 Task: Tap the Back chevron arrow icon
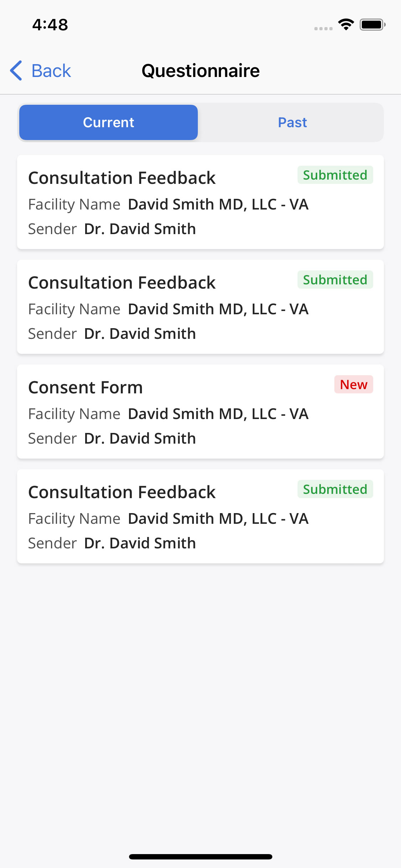16,71
